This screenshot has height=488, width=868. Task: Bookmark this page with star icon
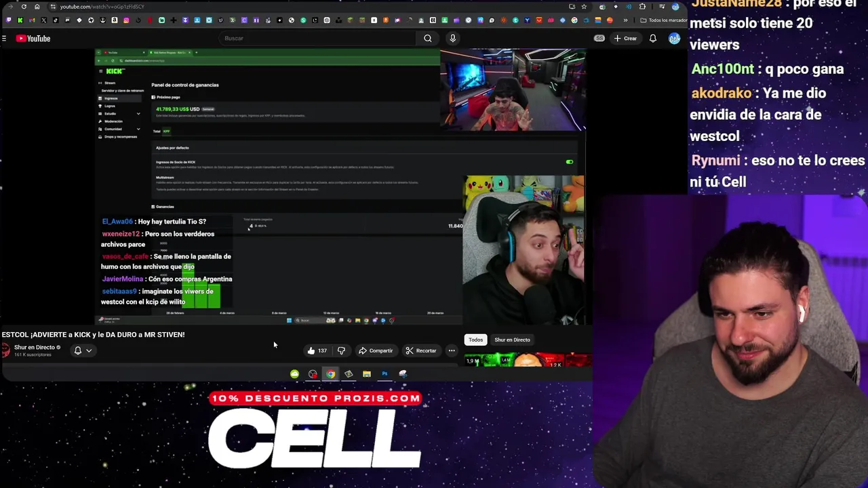point(584,7)
